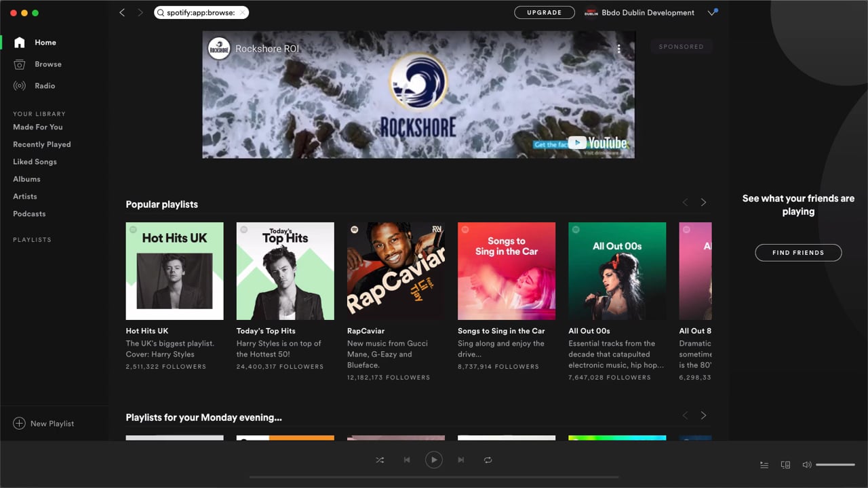868x488 pixels.
Task: Click the Hot Hits UK title link
Action: pyautogui.click(x=147, y=331)
